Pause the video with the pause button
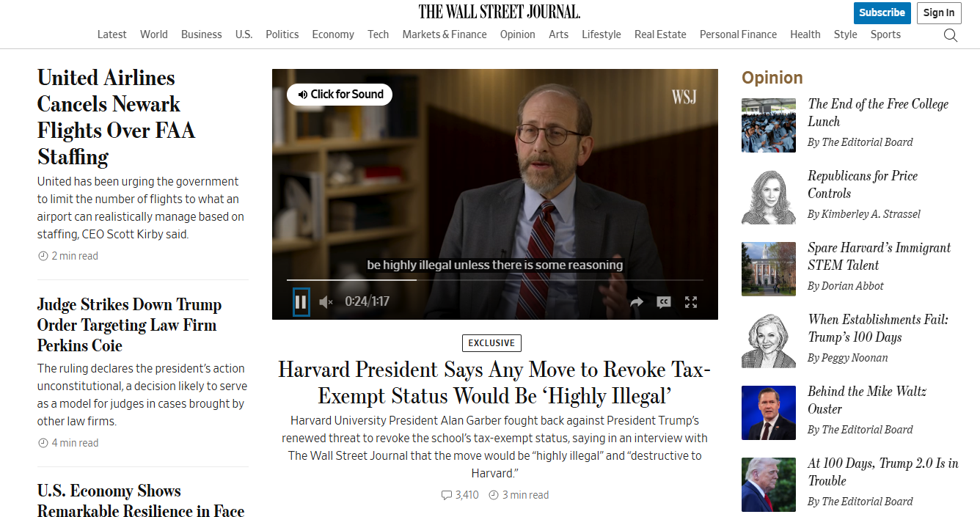The image size is (980, 517). [x=301, y=301]
